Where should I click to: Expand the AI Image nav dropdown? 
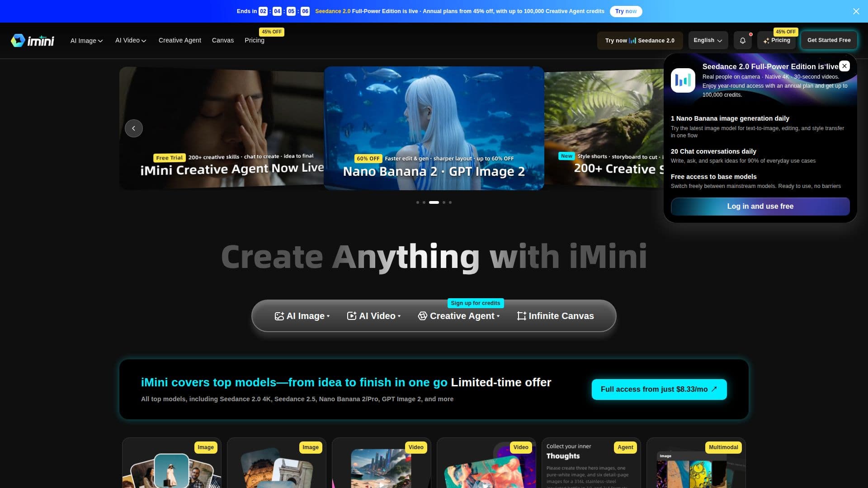coord(87,41)
